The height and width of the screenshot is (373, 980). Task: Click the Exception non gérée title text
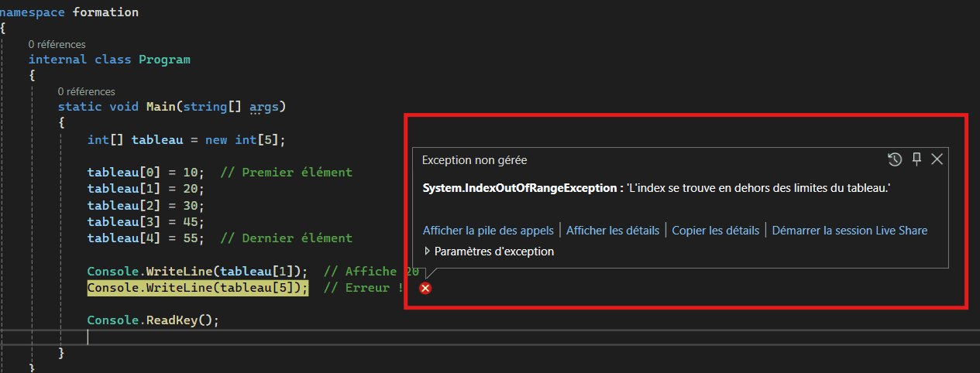pyautogui.click(x=474, y=160)
